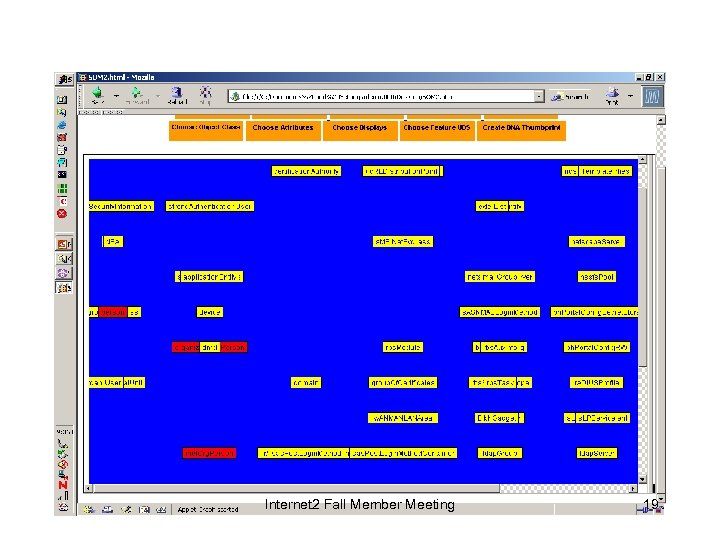Click the Print icon in the toolbar

pos(612,93)
